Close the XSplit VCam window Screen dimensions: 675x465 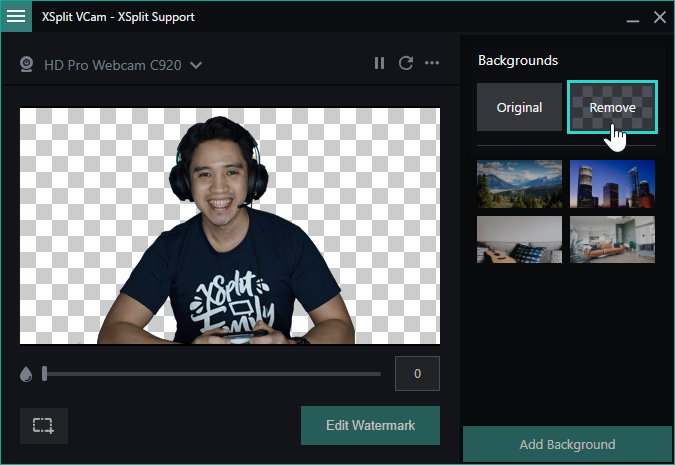pyautogui.click(x=660, y=17)
